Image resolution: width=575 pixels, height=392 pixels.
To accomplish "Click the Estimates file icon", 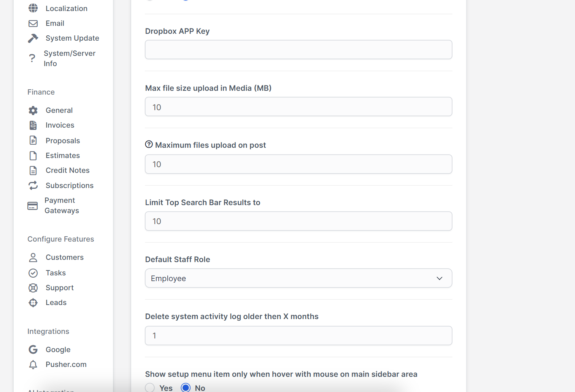I will 33,156.
